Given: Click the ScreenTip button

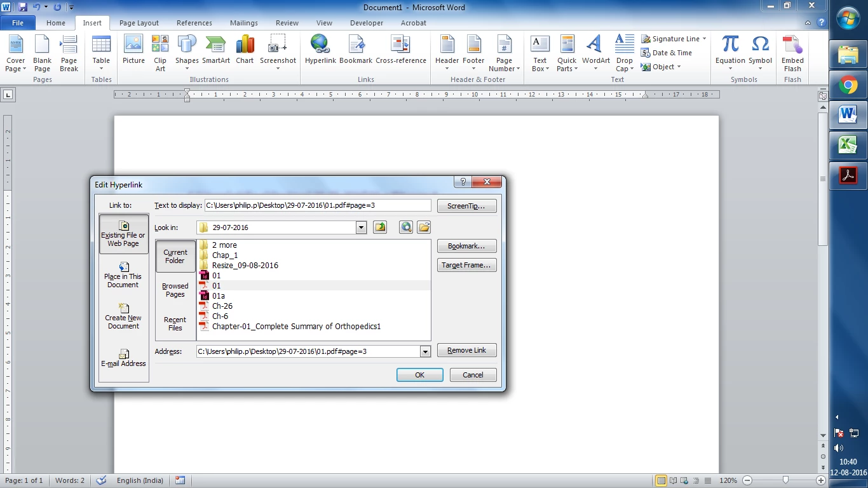Looking at the screenshot, I should point(466,206).
